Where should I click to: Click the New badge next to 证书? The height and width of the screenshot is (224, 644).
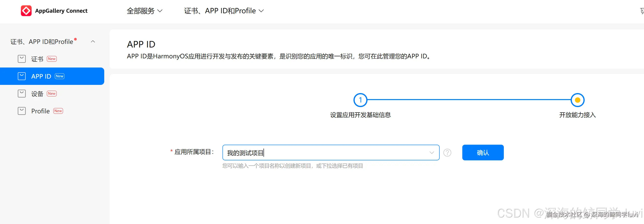point(52,59)
